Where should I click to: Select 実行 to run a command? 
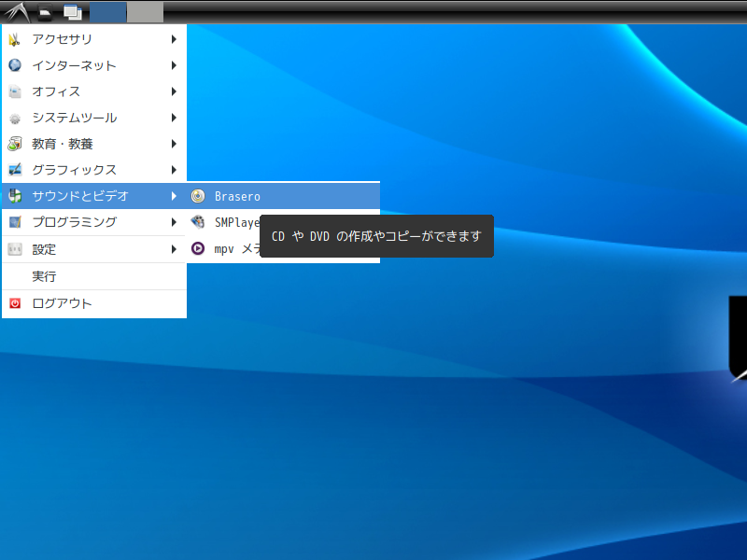pyautogui.click(x=94, y=276)
